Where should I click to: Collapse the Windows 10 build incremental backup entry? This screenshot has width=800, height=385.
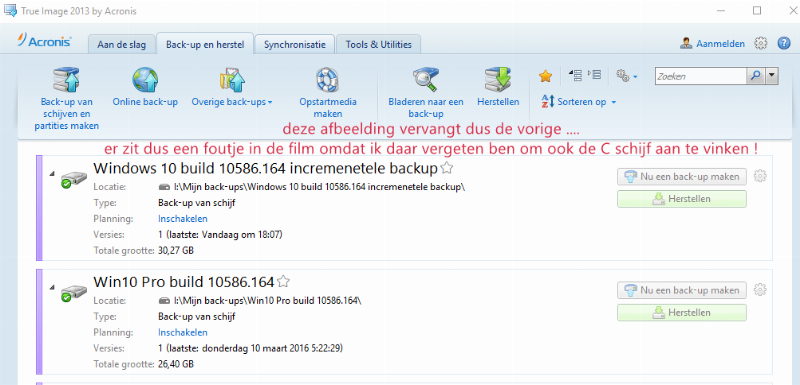[x=52, y=174]
